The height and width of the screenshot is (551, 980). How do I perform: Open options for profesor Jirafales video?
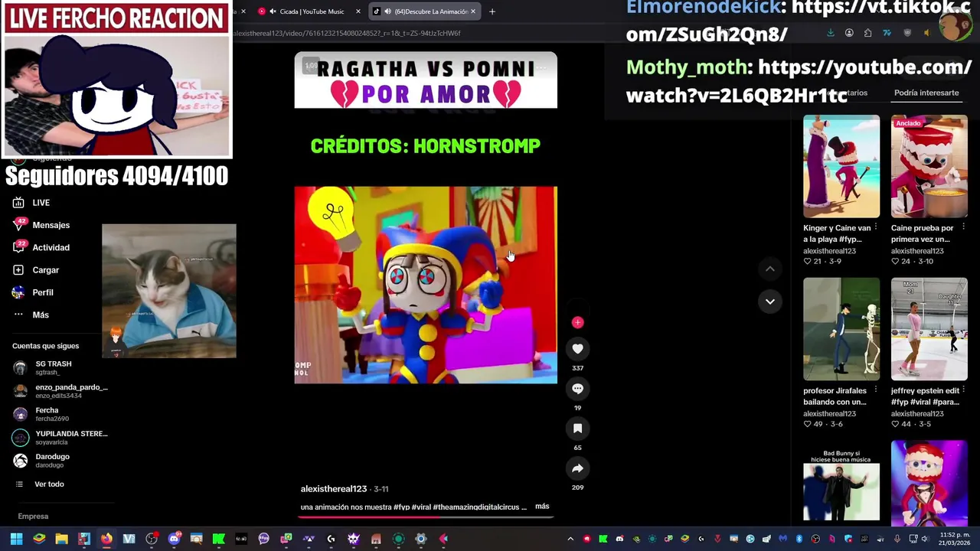876,390
